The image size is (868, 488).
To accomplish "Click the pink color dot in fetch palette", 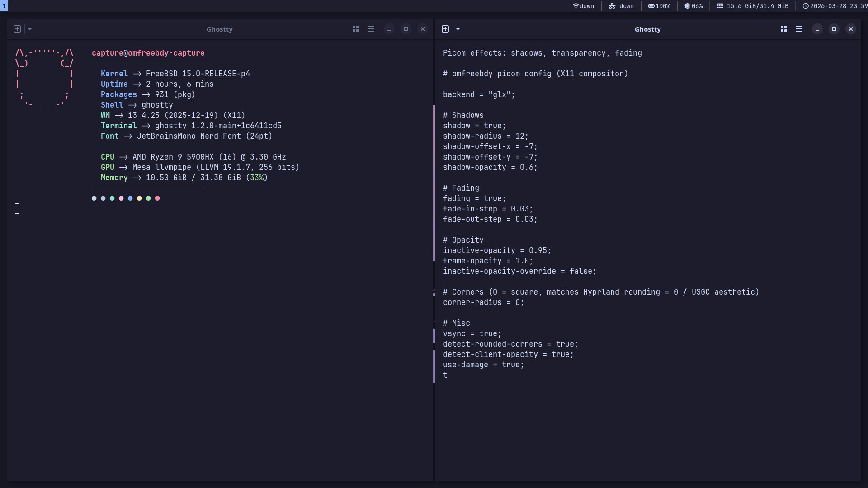I will pos(121,198).
